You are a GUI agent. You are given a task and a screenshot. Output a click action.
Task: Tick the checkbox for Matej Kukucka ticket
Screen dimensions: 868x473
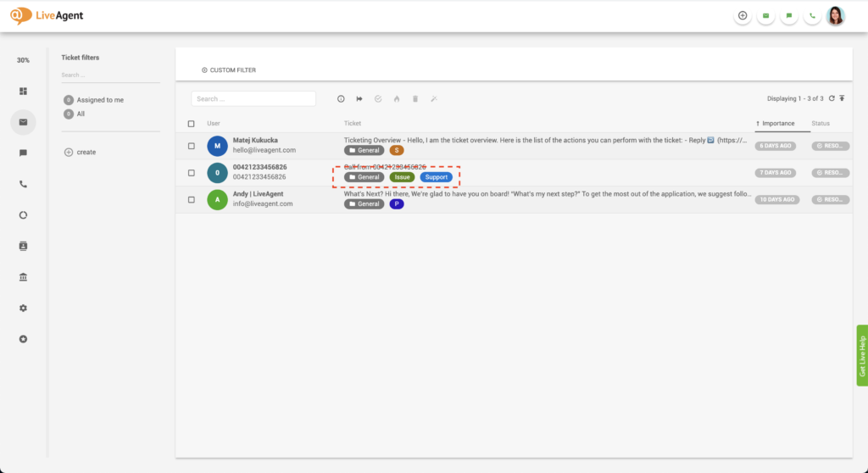191,146
